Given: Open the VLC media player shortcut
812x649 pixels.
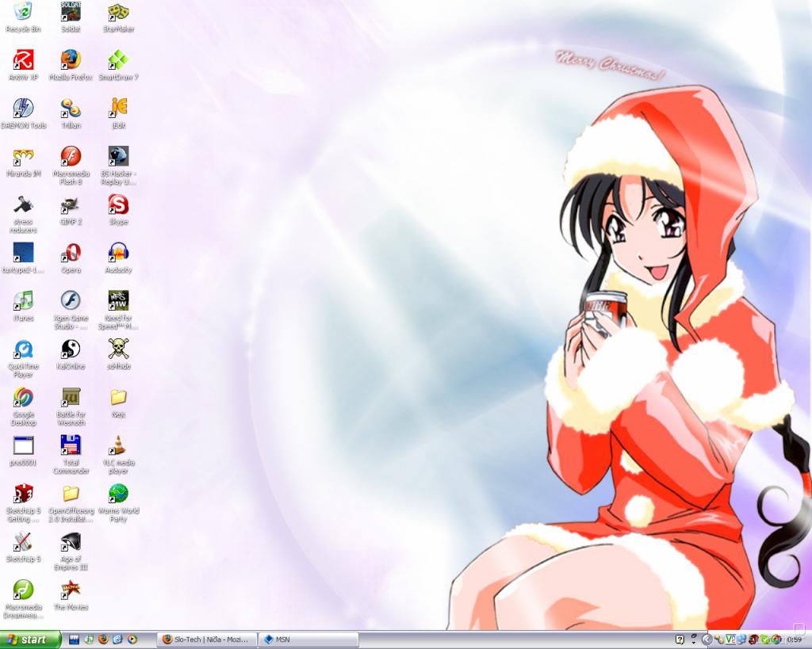Looking at the screenshot, I should 119,454.
